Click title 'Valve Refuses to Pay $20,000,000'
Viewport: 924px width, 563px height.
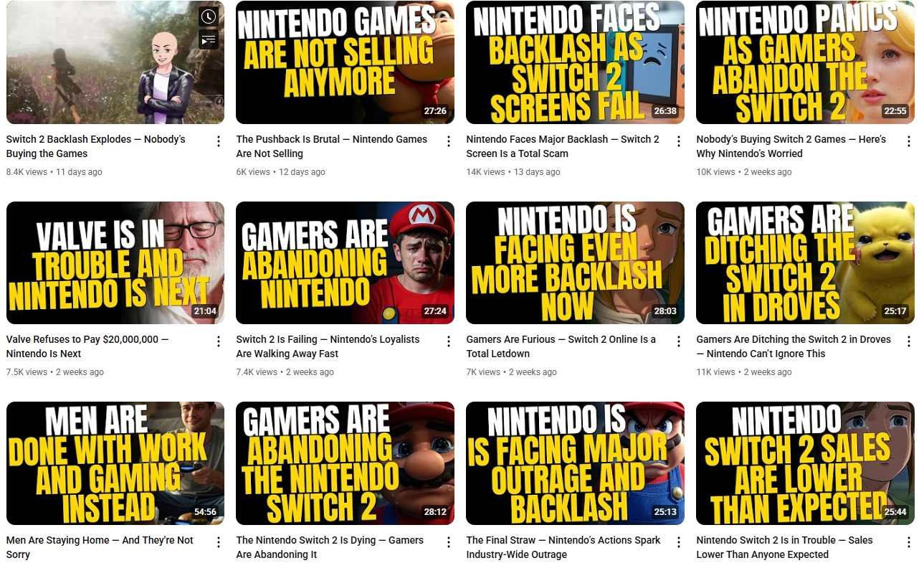pos(87,346)
